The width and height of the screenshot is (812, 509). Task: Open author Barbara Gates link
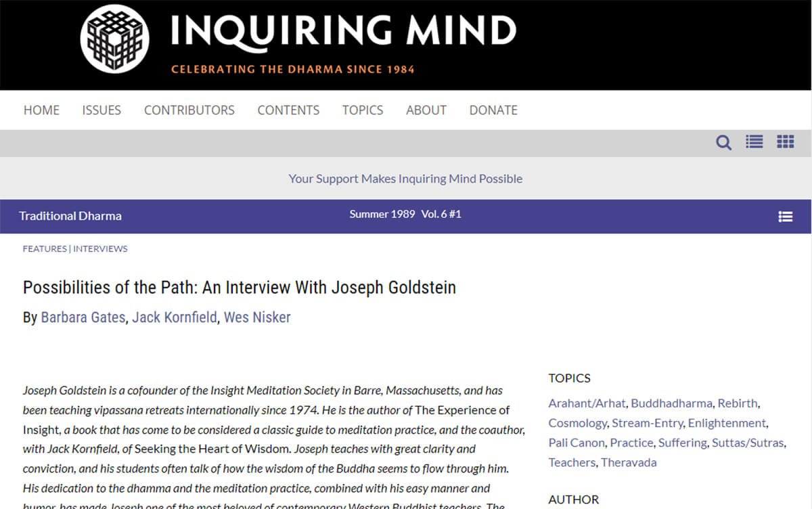(83, 317)
